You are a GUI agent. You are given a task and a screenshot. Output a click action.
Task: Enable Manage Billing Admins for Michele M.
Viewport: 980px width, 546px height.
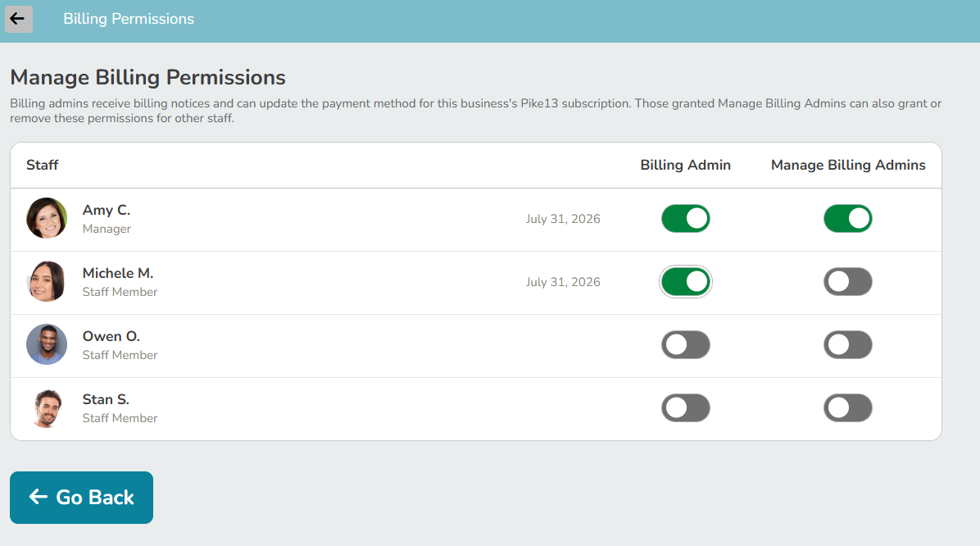[847, 281]
